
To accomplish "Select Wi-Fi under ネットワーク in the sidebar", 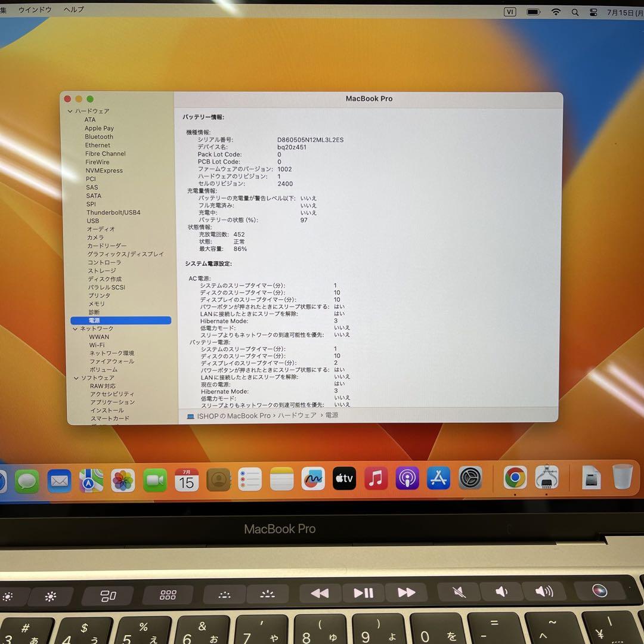I will pos(97,345).
